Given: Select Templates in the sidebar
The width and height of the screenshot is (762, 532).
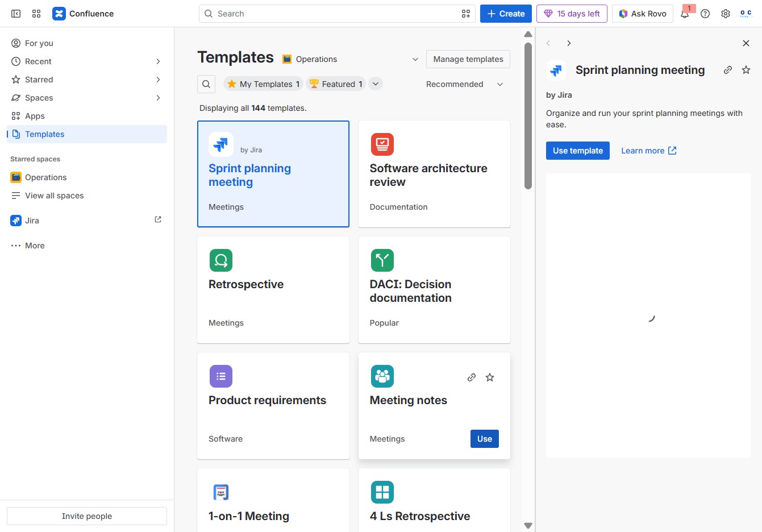Looking at the screenshot, I should click(x=87, y=134).
